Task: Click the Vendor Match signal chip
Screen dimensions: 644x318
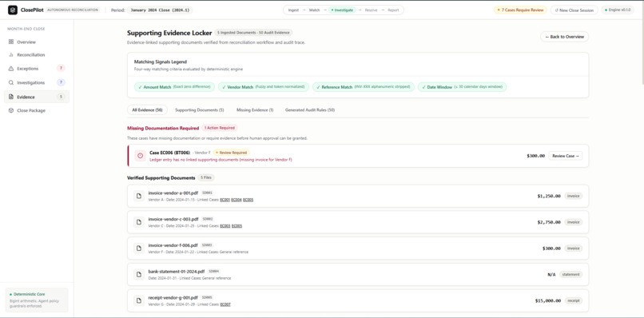Action: click(x=263, y=87)
